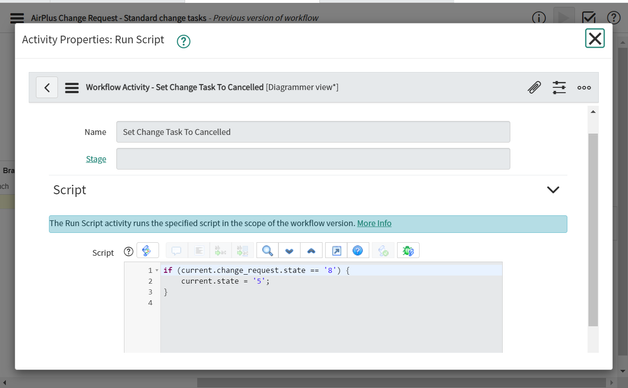
Task: Click the Name input field
Action: pos(313,132)
